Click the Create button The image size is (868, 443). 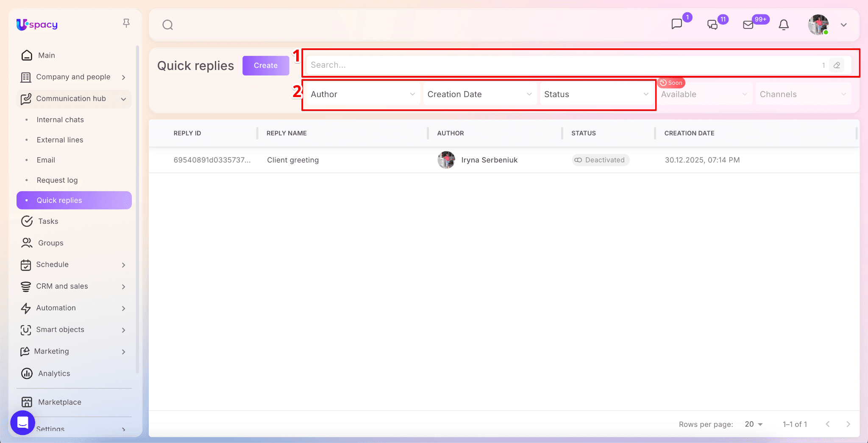pos(265,66)
